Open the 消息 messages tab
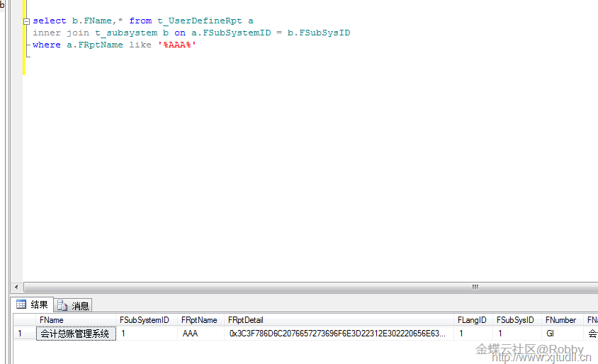Viewport: 598px width, 364px height. (x=80, y=306)
